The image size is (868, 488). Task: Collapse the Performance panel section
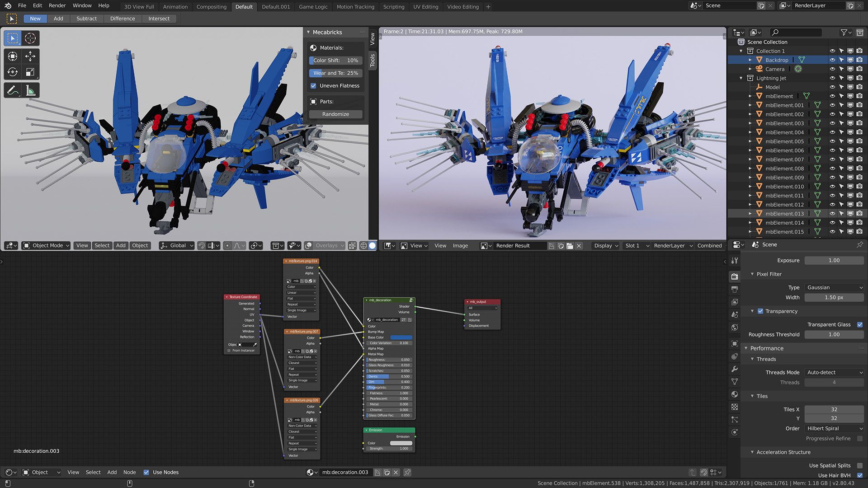tap(767, 348)
